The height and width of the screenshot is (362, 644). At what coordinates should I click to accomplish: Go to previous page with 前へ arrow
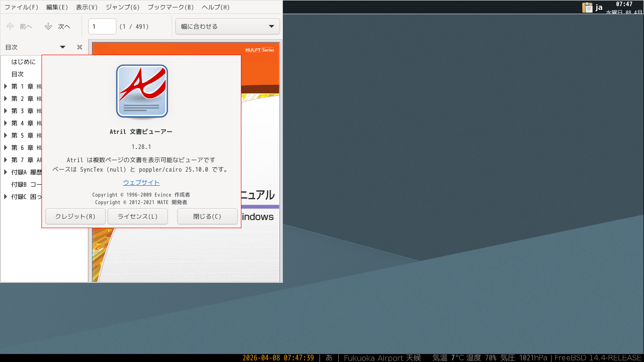coord(19,26)
